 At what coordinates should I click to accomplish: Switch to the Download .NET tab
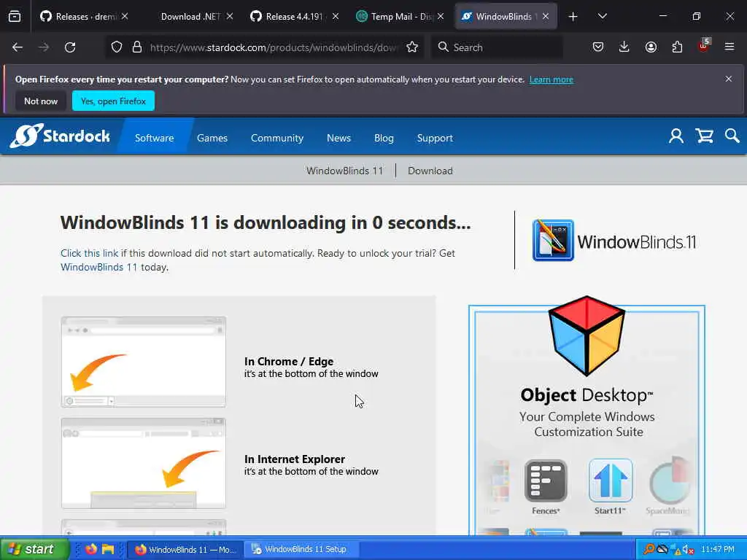click(190, 17)
